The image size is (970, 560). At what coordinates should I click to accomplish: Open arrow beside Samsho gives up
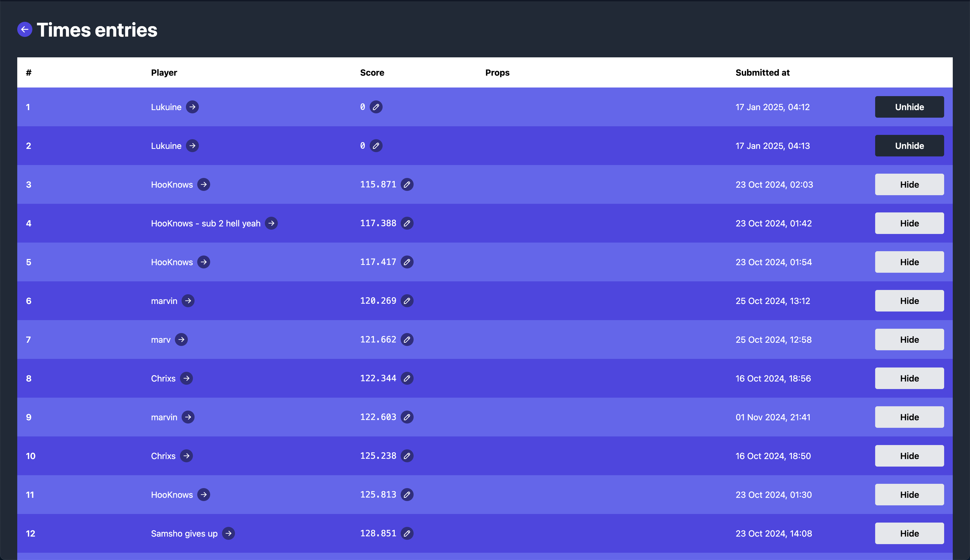(x=229, y=533)
